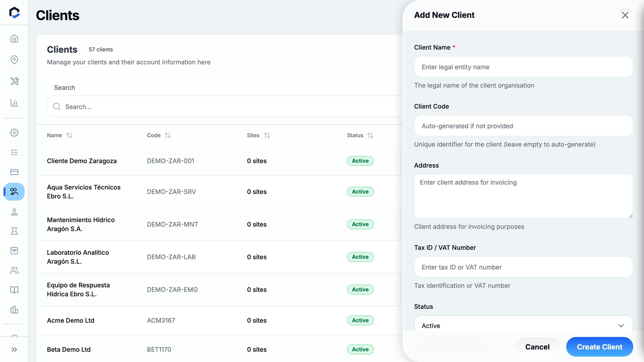Click Active badge for Cliente Demo Zaragoza
This screenshot has width=644, height=362.
click(360, 161)
